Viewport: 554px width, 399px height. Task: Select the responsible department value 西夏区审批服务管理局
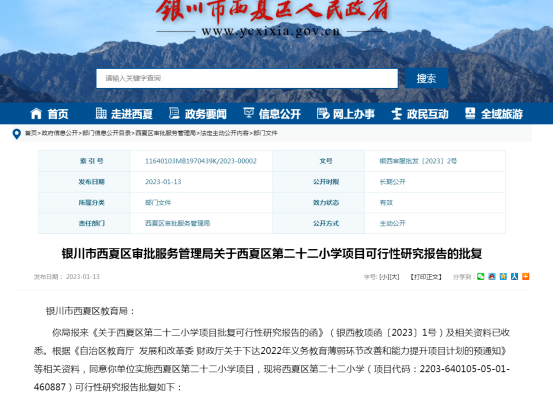point(177,223)
